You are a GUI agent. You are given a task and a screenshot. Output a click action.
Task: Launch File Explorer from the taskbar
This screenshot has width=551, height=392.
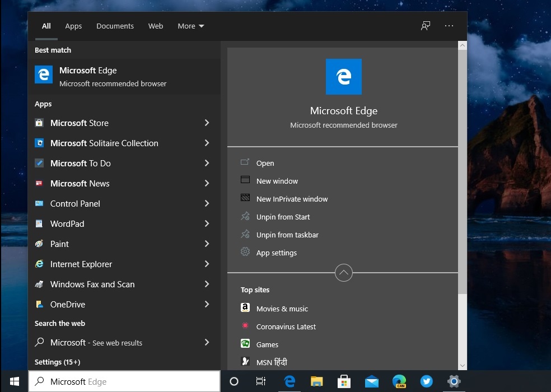[317, 381]
